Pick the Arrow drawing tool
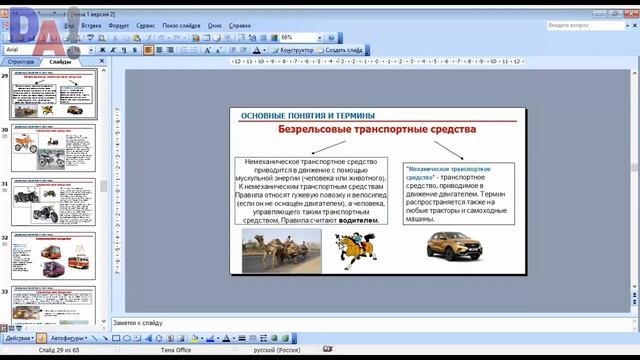Screen dimensions: 640x360 coord(105,338)
